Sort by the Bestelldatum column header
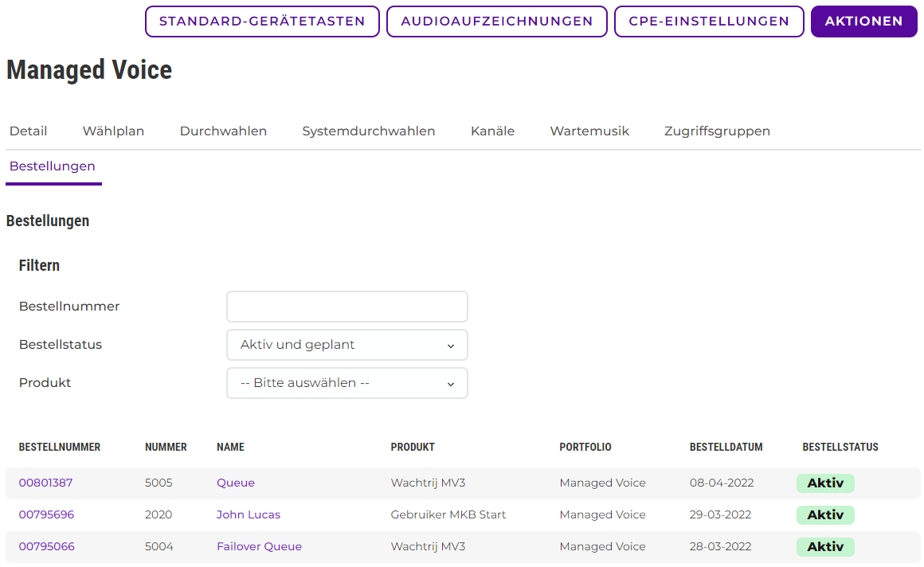 pyautogui.click(x=726, y=447)
